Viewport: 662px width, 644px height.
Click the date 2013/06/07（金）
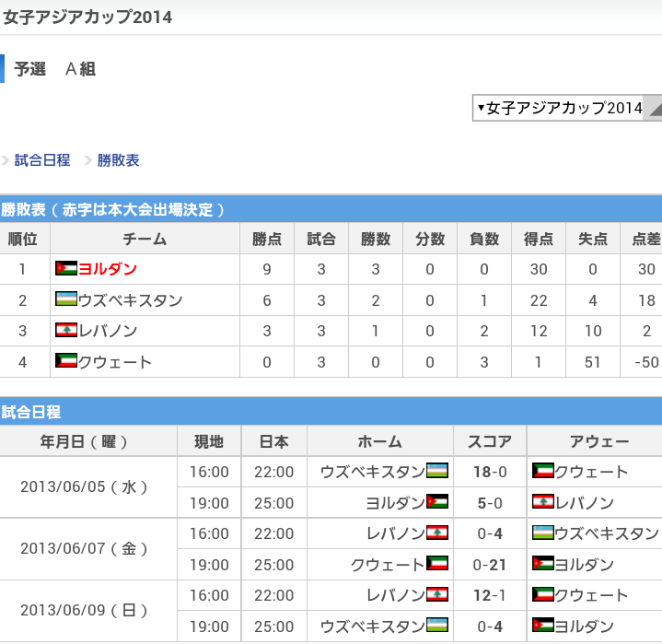84,549
